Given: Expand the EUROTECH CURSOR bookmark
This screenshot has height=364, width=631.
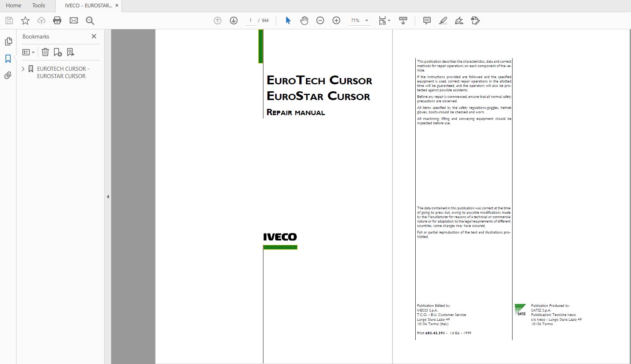Looking at the screenshot, I should coord(23,69).
